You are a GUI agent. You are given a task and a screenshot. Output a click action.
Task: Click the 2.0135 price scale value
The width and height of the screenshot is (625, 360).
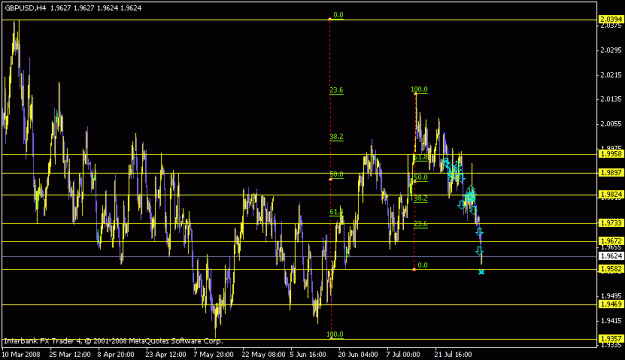[611, 99]
